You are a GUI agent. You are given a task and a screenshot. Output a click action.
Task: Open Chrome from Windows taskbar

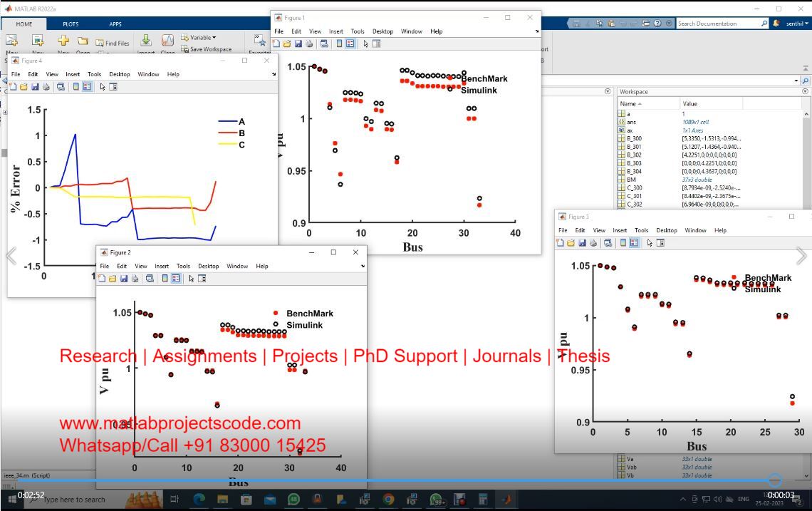click(388, 499)
